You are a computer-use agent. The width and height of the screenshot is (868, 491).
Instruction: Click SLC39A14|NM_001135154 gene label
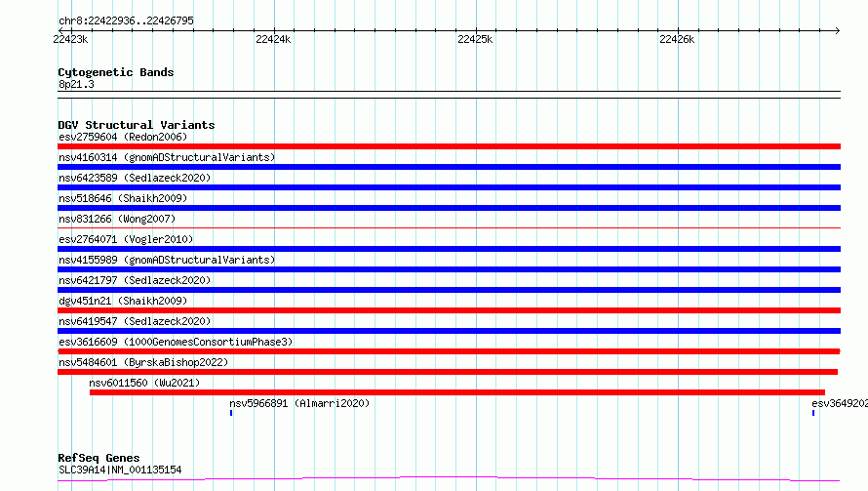[x=120, y=470]
